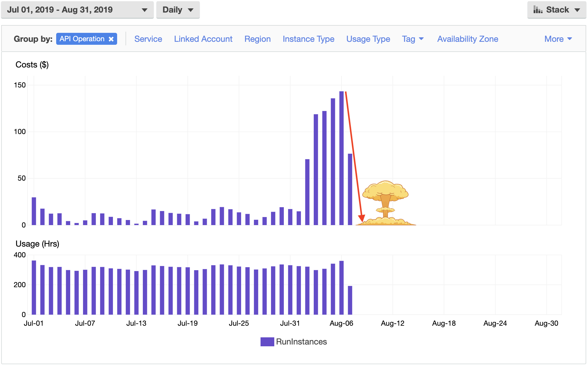Expand the More group-by options
This screenshot has height=366, width=588.
pyautogui.click(x=558, y=39)
